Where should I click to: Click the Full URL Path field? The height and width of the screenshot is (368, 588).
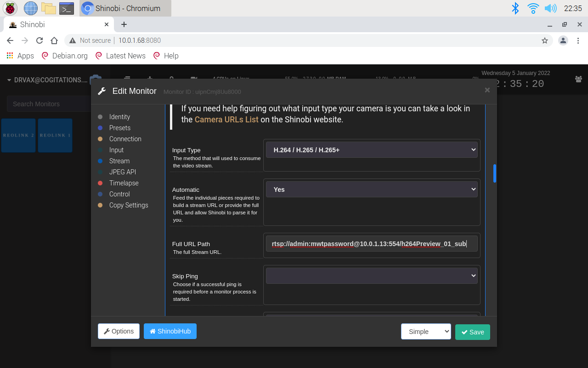coord(372,244)
